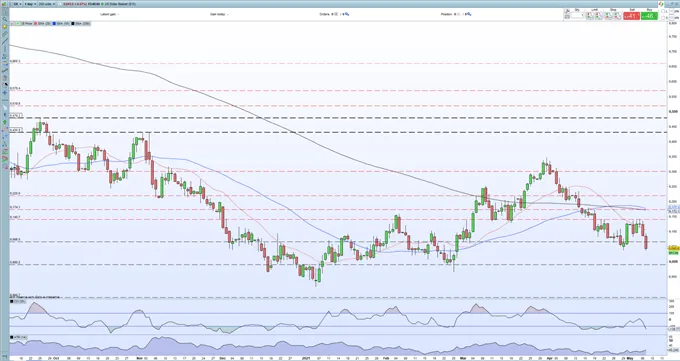Click the SMA (20) red legend swatch

coord(36,23)
